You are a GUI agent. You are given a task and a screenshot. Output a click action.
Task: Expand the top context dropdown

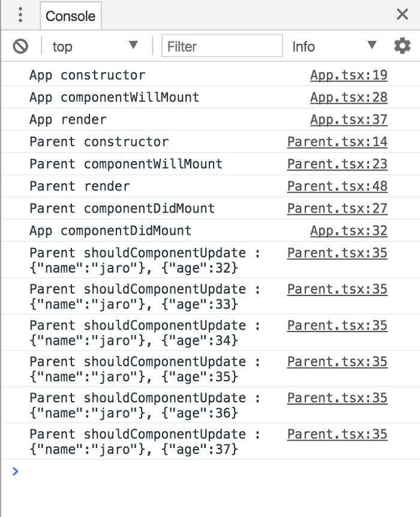[x=95, y=46]
